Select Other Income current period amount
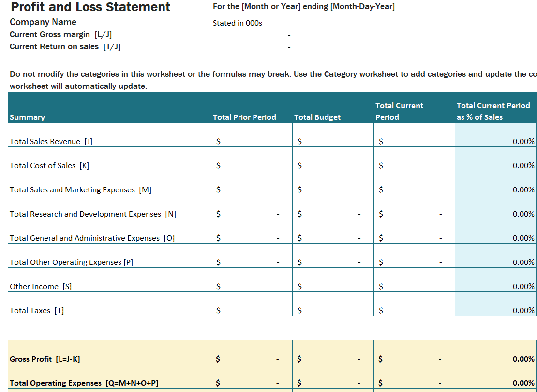 (x=415, y=280)
